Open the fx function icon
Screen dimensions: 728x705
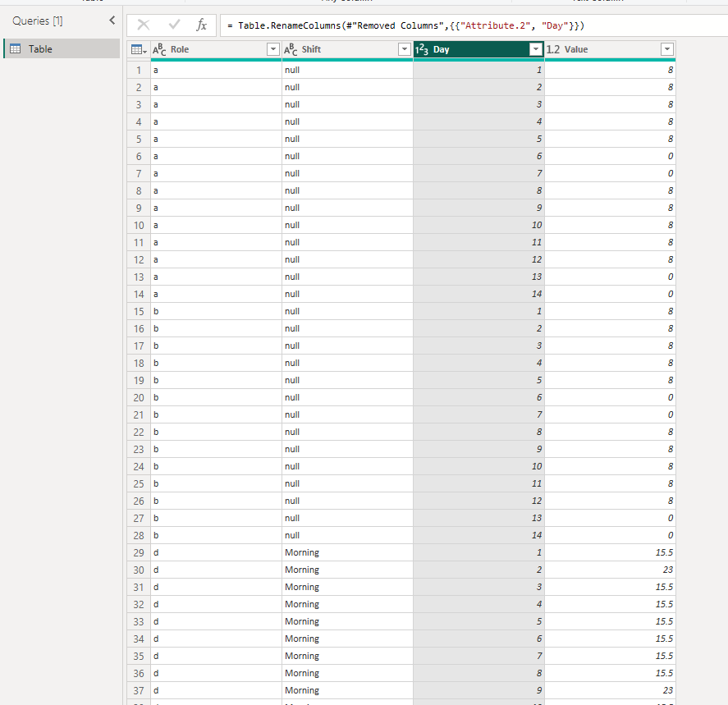[202, 25]
